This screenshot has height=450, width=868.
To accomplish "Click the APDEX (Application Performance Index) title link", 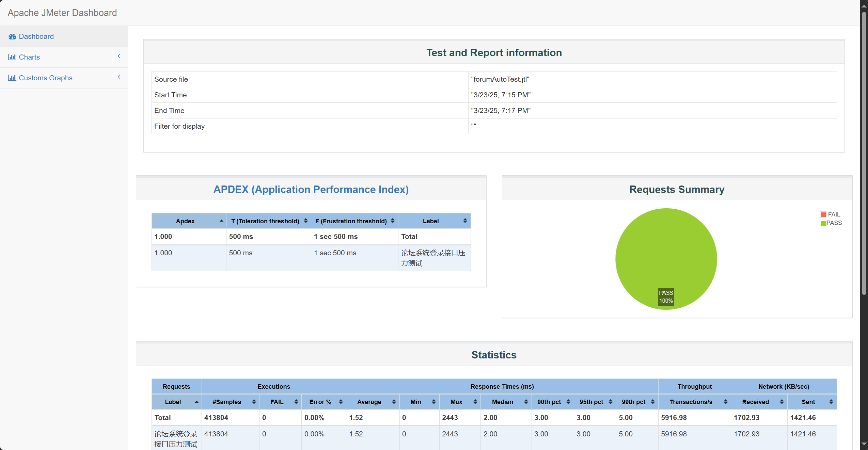I will click(x=311, y=190).
